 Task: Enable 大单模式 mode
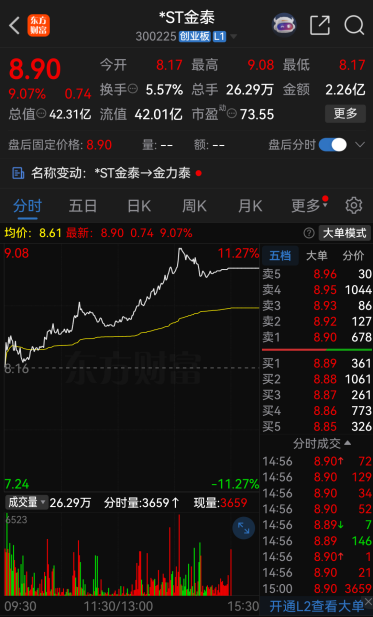345,233
